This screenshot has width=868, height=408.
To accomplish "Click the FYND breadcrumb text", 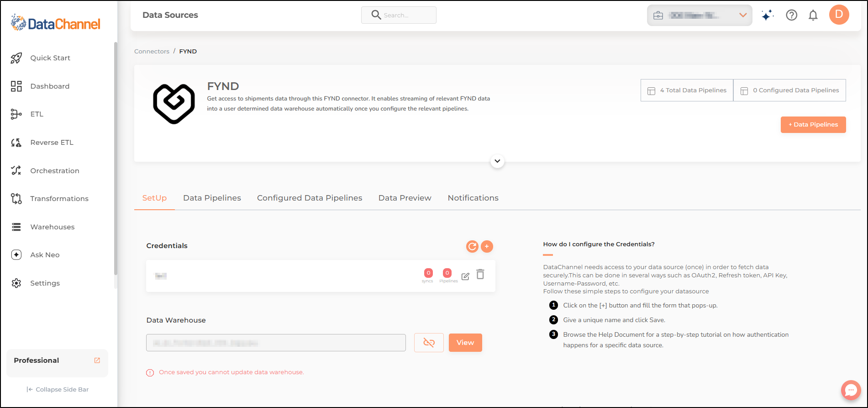I will click(x=188, y=52).
